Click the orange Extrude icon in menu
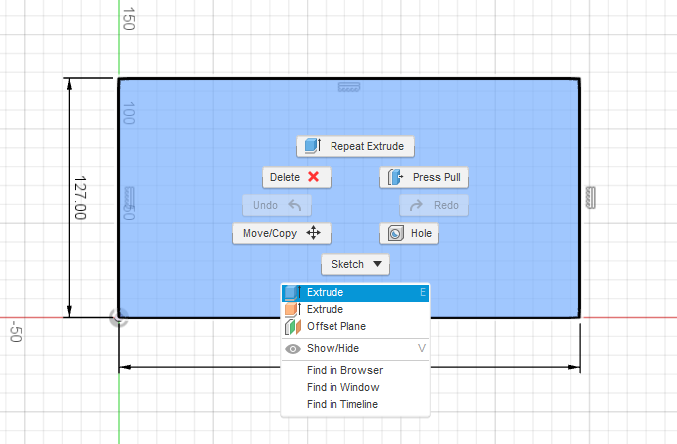Viewport: 677px width, 444px height. (291, 310)
